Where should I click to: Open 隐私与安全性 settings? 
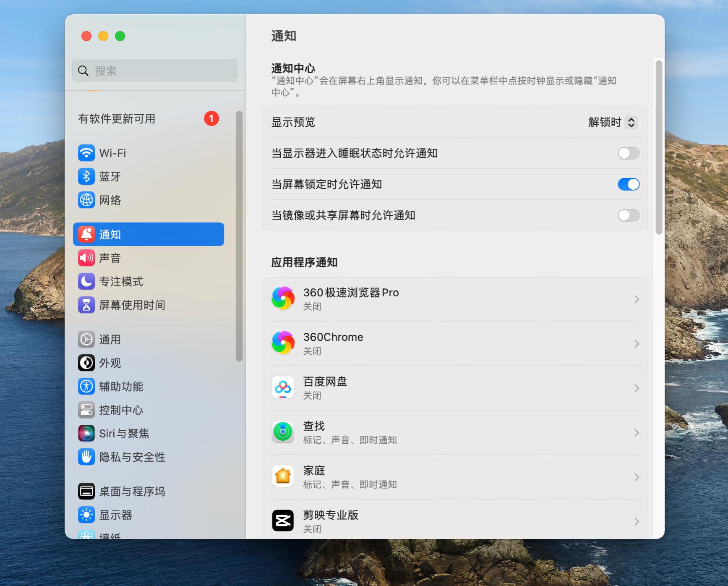coord(122,458)
